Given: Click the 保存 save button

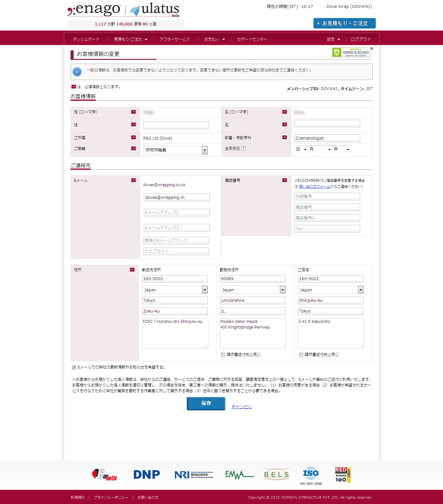Looking at the screenshot, I should point(206,404).
